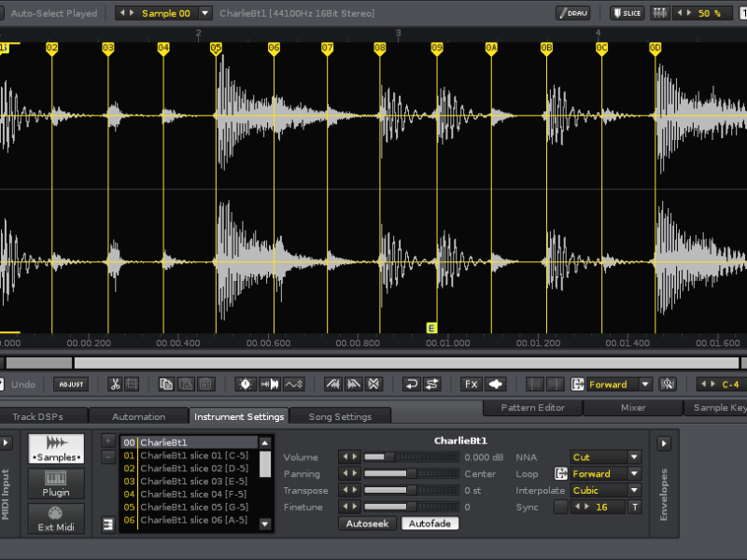Open the Pattern Editor view
The width and height of the screenshot is (747, 560).
[x=533, y=408]
